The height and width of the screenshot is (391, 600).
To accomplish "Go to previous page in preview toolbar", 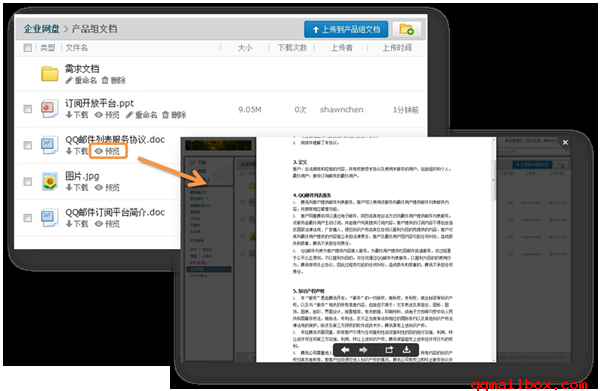I will [x=345, y=350].
